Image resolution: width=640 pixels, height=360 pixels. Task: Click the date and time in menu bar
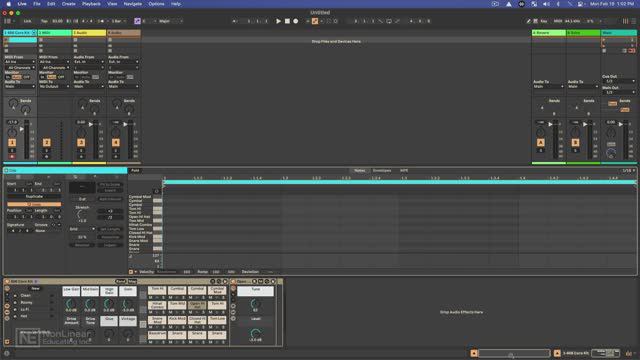pyautogui.click(x=613, y=4)
